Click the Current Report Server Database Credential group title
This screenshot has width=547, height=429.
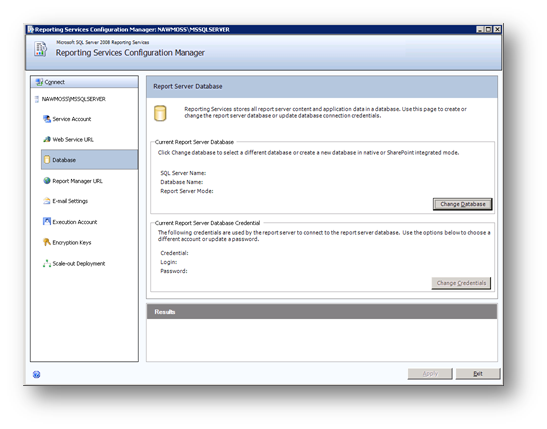[x=208, y=223]
